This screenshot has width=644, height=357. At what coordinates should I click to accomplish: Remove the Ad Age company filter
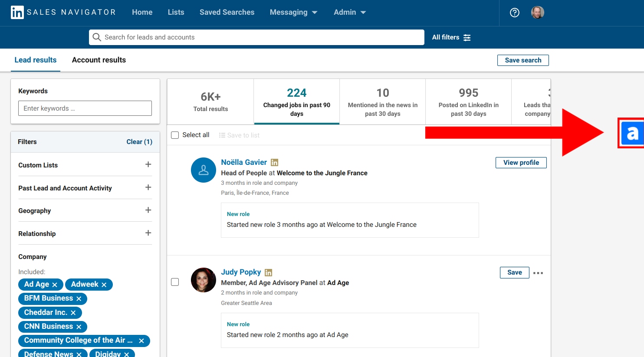(55, 285)
